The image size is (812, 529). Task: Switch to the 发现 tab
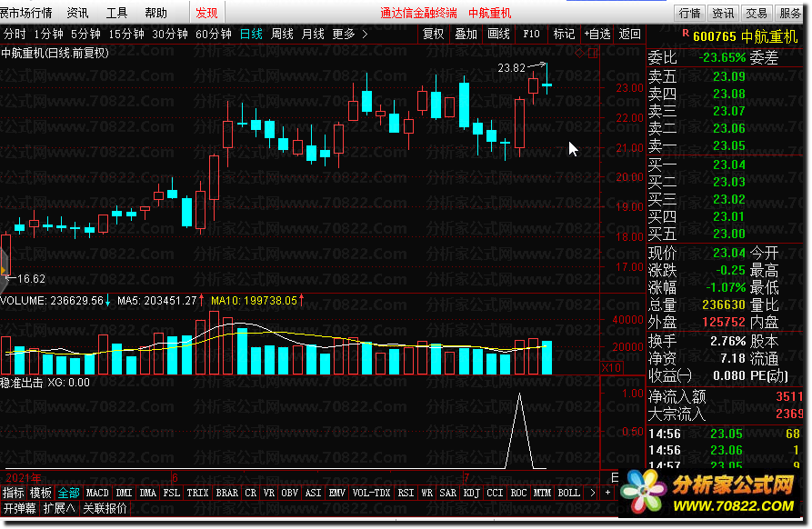[206, 13]
